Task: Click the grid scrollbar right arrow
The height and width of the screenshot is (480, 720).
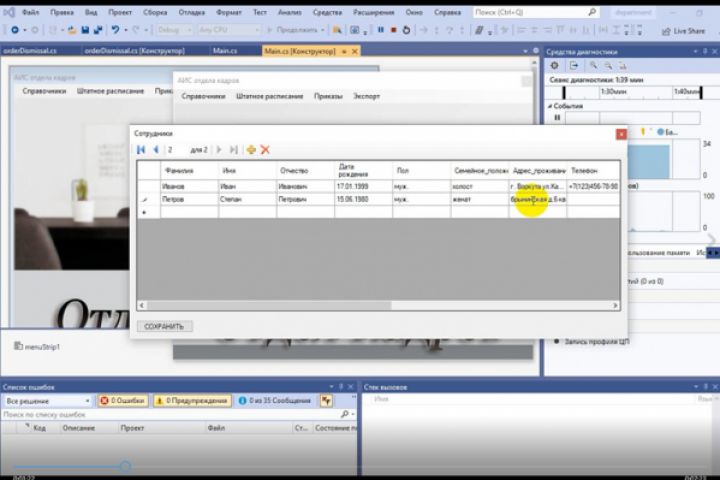Action: 615,305
